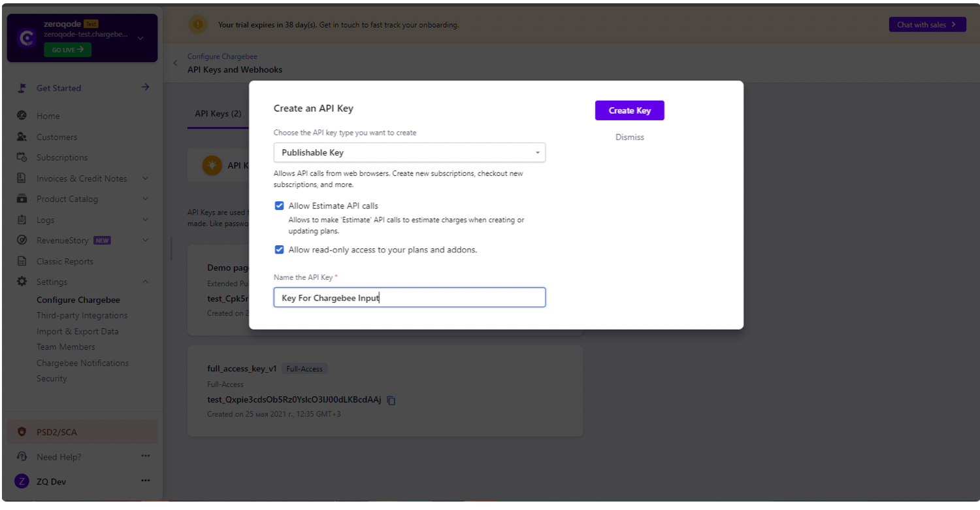The image size is (980, 510).
Task: Expand the RevenueStory submenu chevron
Action: (x=145, y=241)
